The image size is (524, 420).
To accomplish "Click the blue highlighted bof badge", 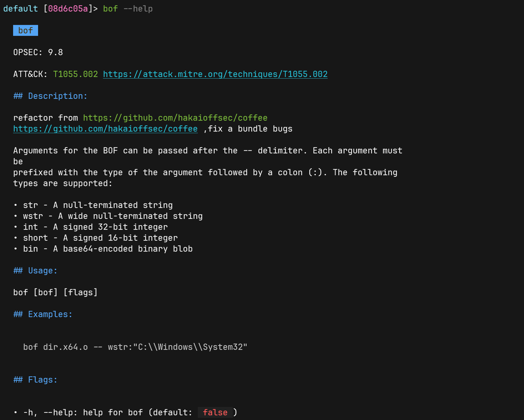I will [26, 31].
